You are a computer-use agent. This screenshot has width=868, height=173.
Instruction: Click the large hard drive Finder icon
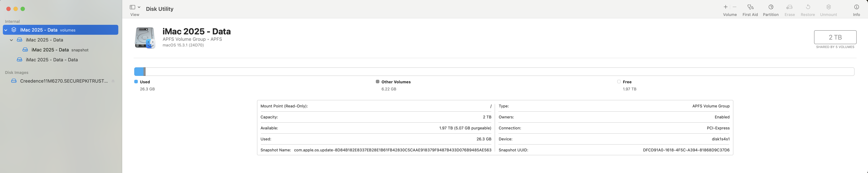pyautogui.click(x=145, y=38)
